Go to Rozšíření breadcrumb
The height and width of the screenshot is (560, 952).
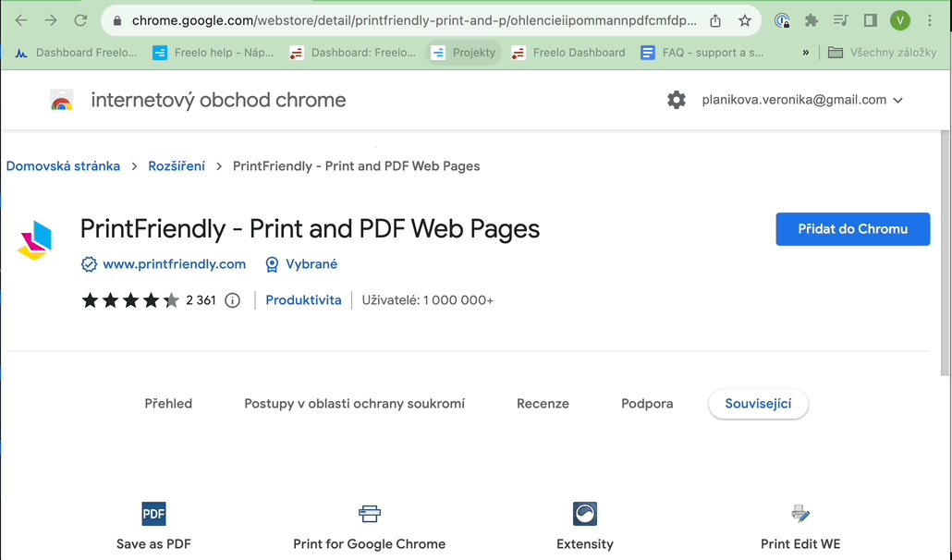177,166
